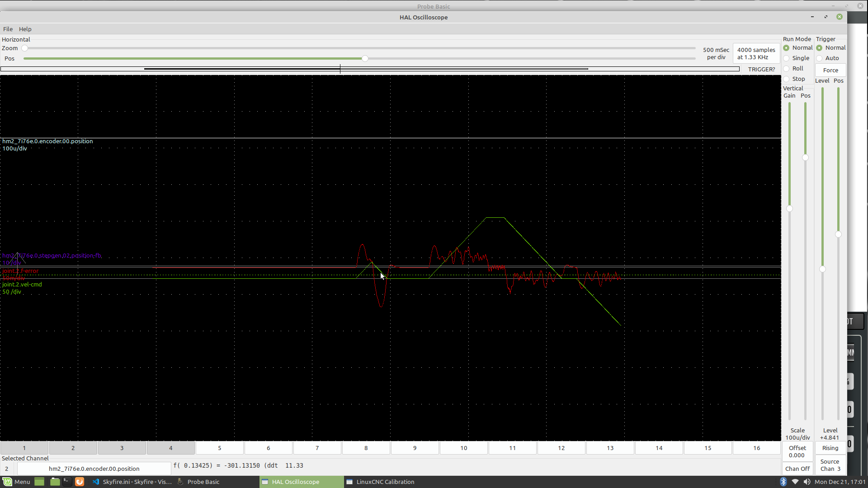Select channel 14 button

coord(659,448)
